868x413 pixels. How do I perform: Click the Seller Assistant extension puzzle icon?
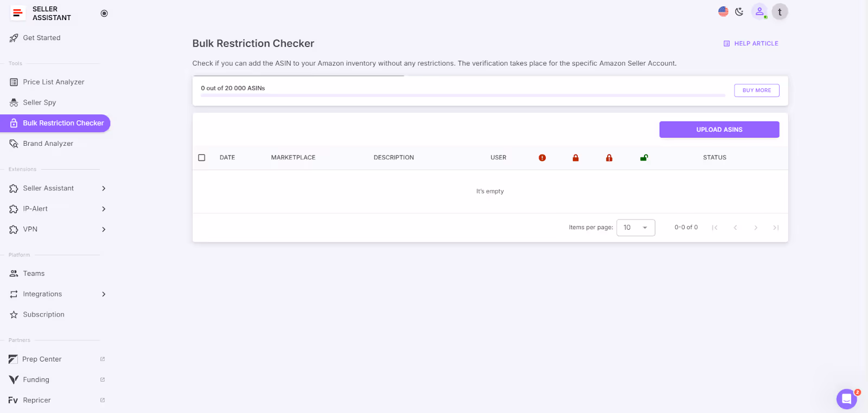point(14,189)
